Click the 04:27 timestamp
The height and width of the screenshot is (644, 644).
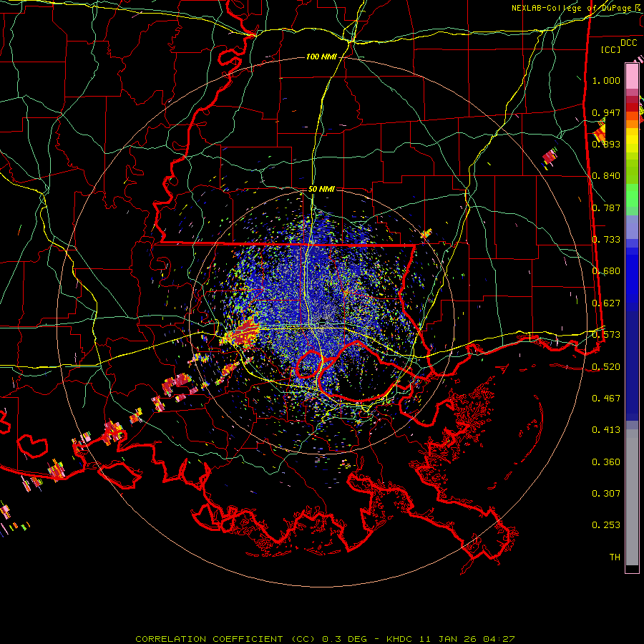(x=499, y=639)
